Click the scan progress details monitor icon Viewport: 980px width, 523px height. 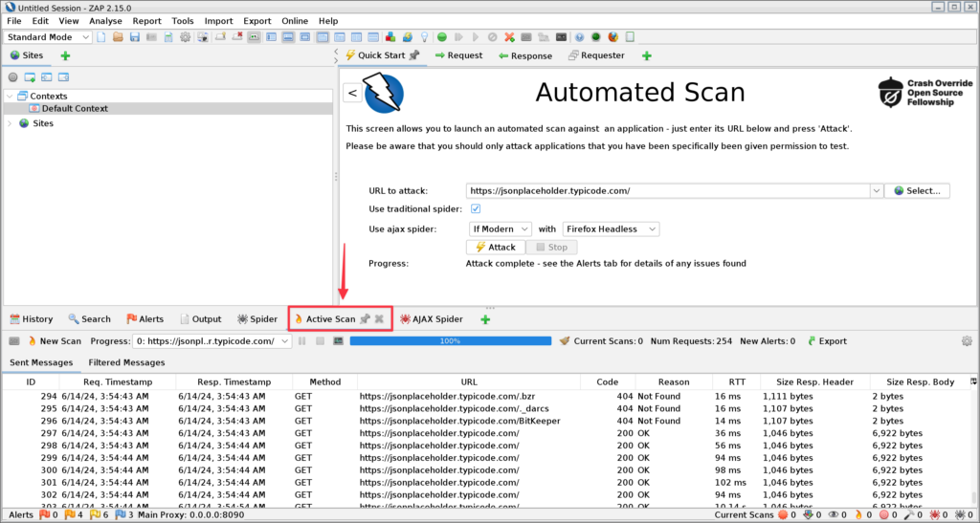click(338, 340)
